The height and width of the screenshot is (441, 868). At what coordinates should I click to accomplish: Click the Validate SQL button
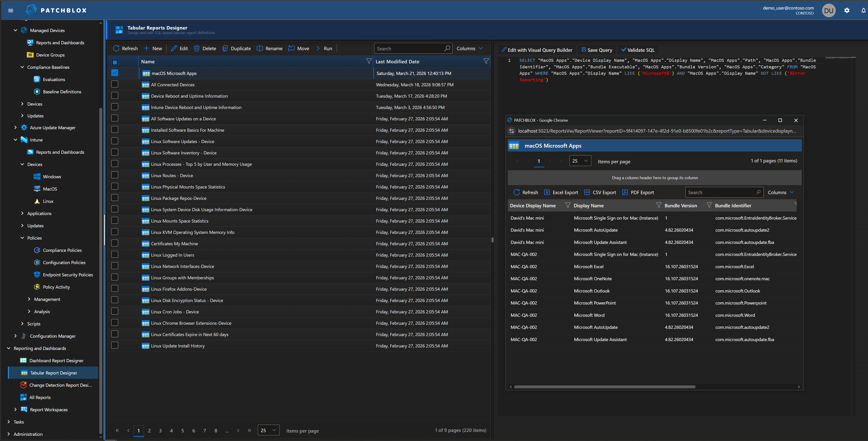637,50
